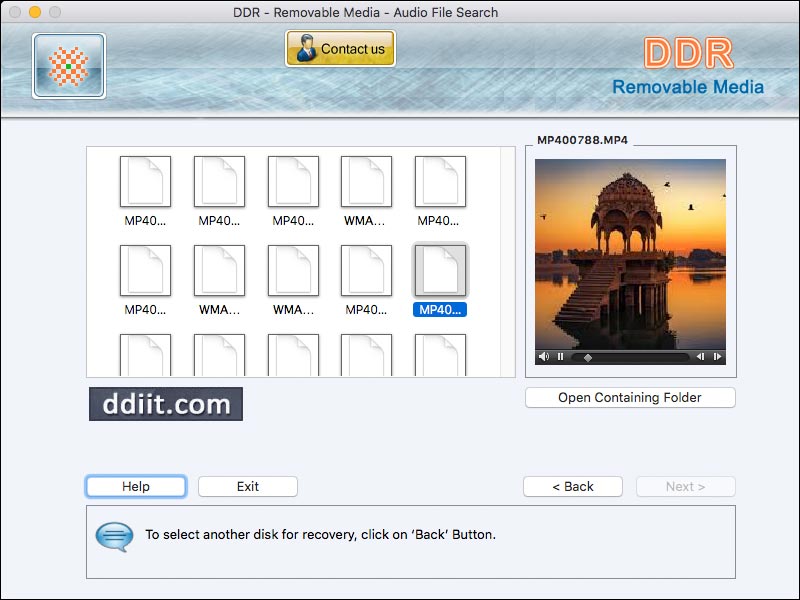
Task: Mute the video player volume
Action: tap(544, 356)
